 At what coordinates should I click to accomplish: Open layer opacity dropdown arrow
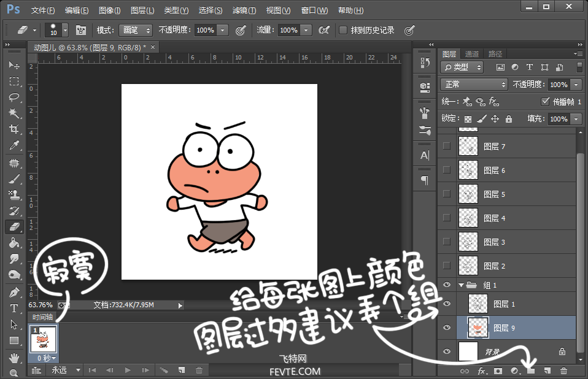(576, 85)
